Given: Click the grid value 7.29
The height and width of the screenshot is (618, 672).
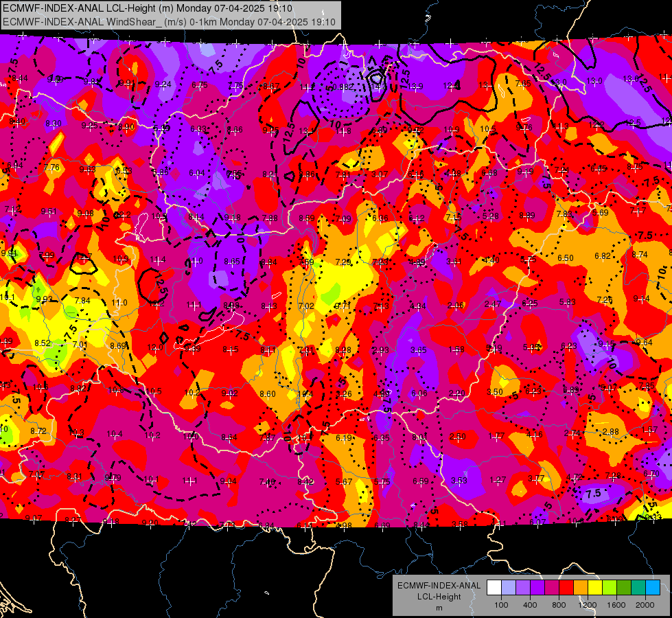Looking at the screenshot, I should point(343,262).
